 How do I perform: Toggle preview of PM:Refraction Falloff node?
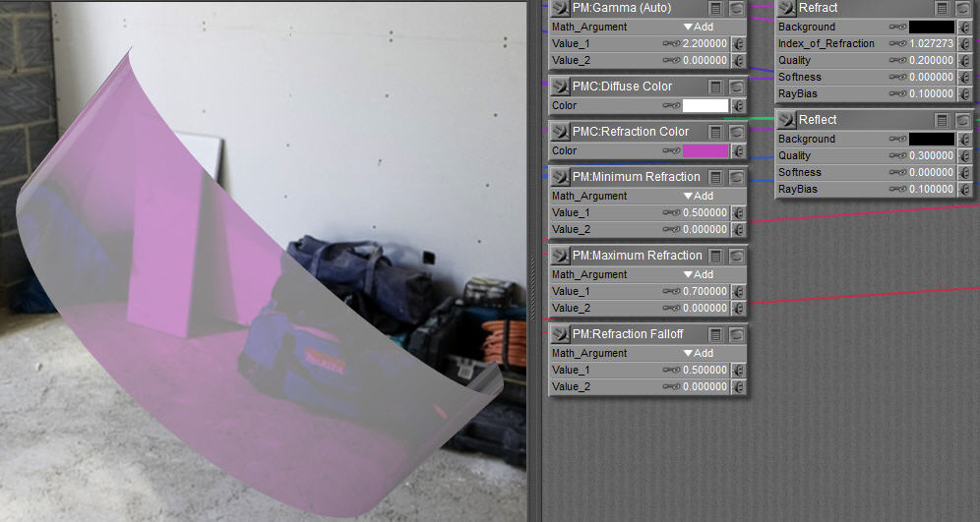click(737, 334)
